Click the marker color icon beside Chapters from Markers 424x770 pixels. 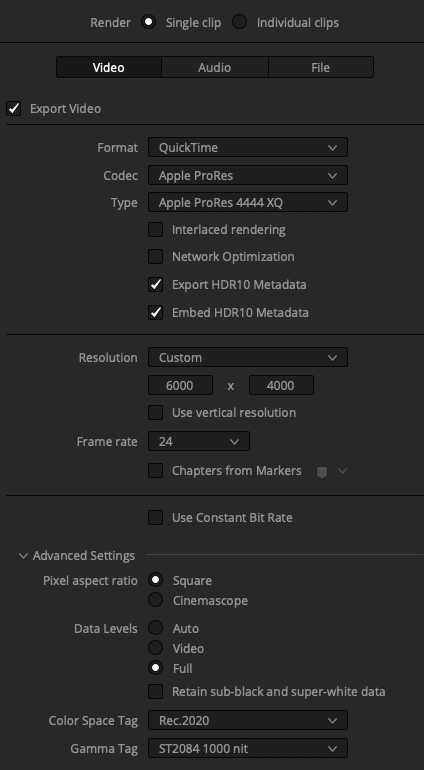(x=322, y=472)
